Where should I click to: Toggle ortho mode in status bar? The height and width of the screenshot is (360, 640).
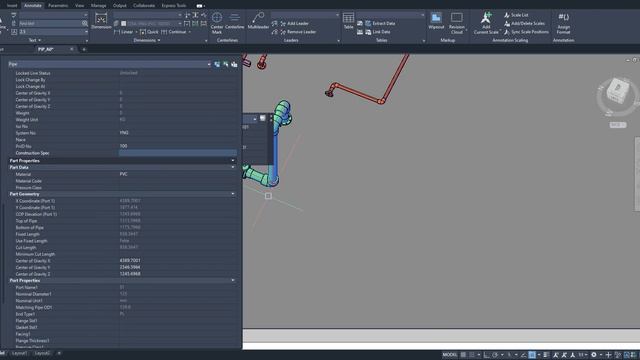tap(487, 355)
